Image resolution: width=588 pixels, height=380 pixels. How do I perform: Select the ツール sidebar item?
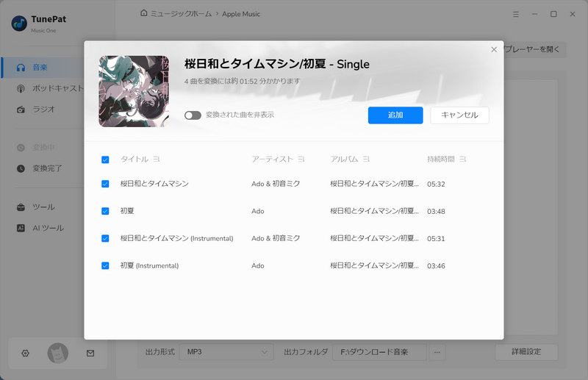42,207
